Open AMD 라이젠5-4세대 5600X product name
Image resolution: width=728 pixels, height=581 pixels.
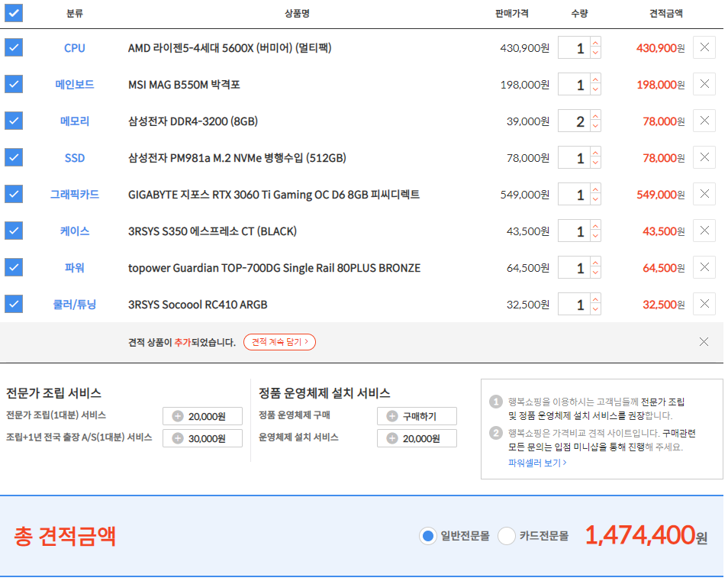230,48
